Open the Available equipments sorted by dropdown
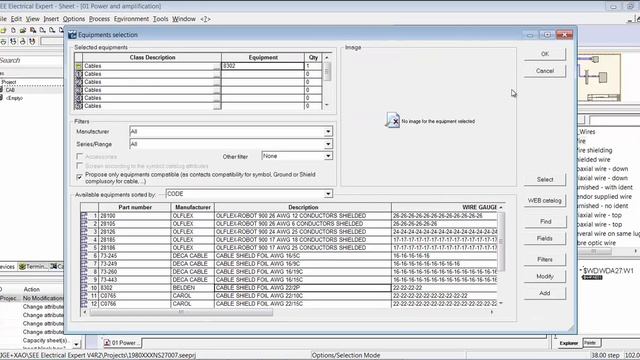The width and height of the screenshot is (640, 360). 328,194
